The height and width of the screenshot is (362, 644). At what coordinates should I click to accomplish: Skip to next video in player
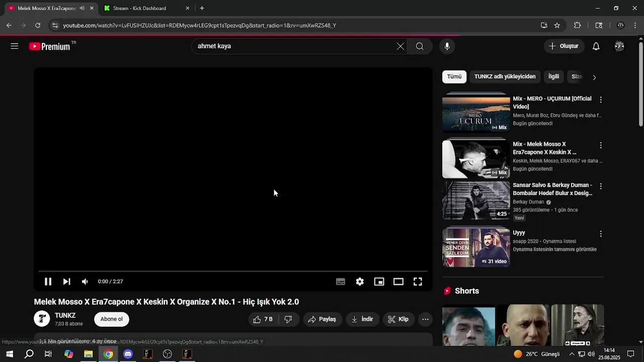point(66,282)
